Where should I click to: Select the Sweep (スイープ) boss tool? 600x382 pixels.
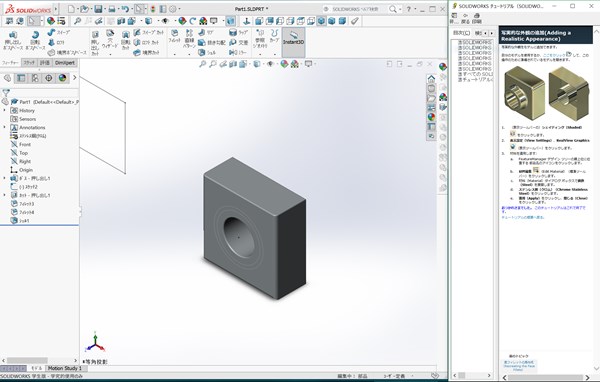tap(59, 33)
